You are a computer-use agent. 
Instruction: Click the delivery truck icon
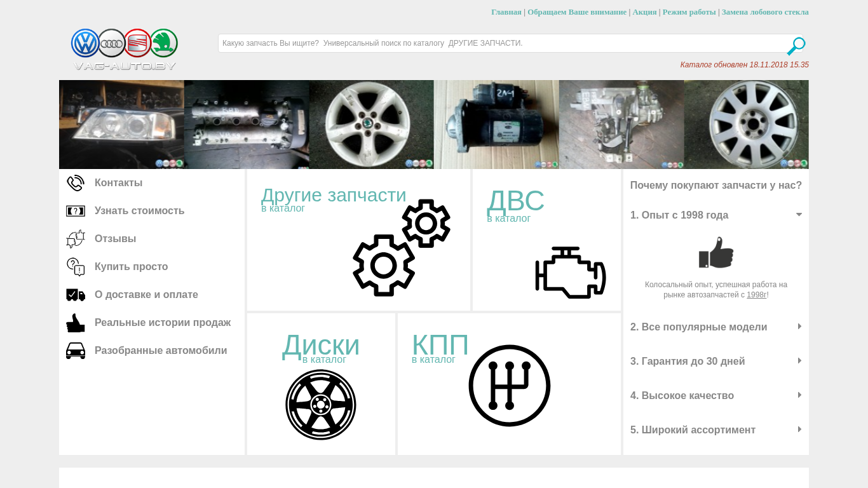tap(76, 295)
